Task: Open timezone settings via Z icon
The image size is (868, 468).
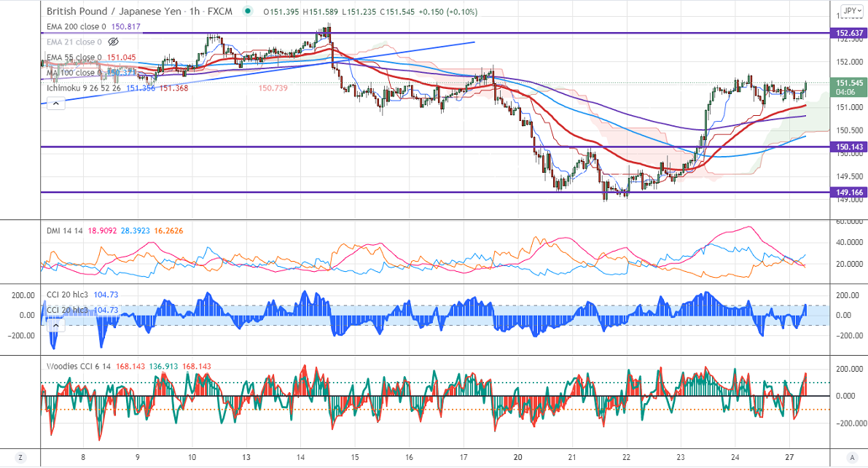Action: coord(20,458)
